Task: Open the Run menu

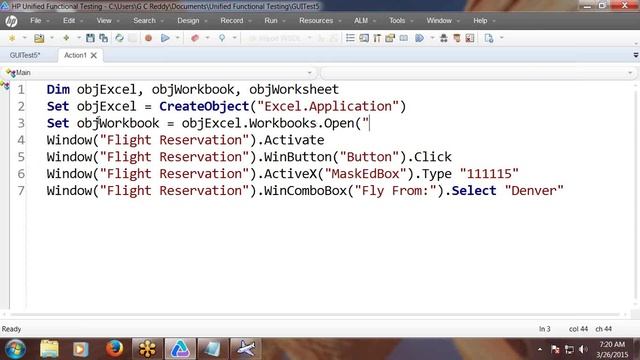Action: coord(271,20)
